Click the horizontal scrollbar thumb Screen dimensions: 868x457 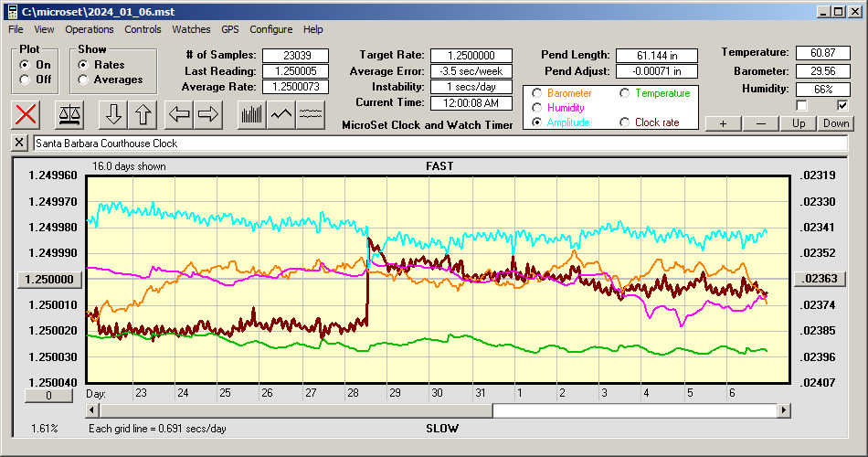tap(296, 410)
